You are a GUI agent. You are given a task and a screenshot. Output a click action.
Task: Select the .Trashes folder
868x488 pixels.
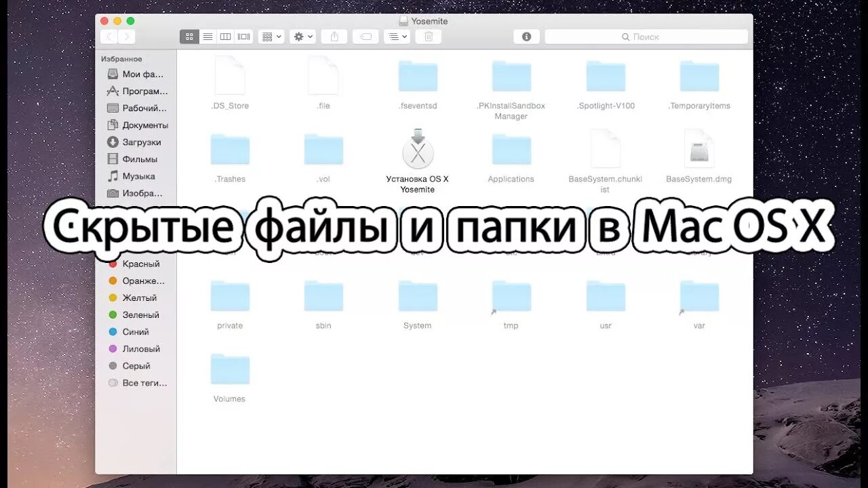pos(230,149)
